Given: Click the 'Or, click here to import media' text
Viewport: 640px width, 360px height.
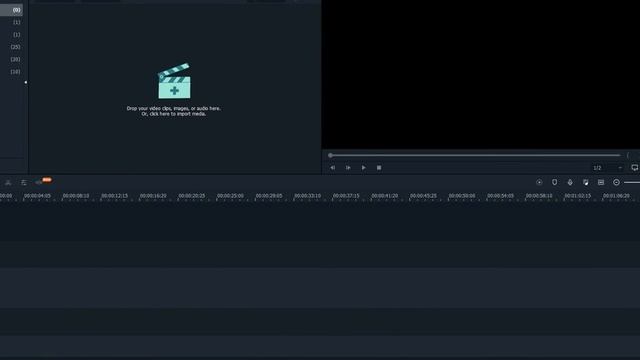Looking at the screenshot, I should coord(174,114).
